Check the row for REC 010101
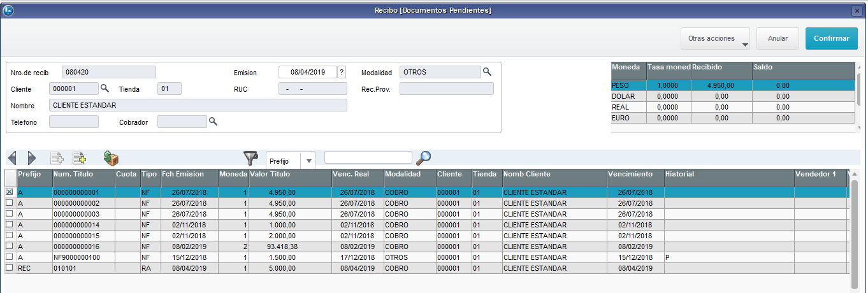868x293 pixels. (9, 268)
